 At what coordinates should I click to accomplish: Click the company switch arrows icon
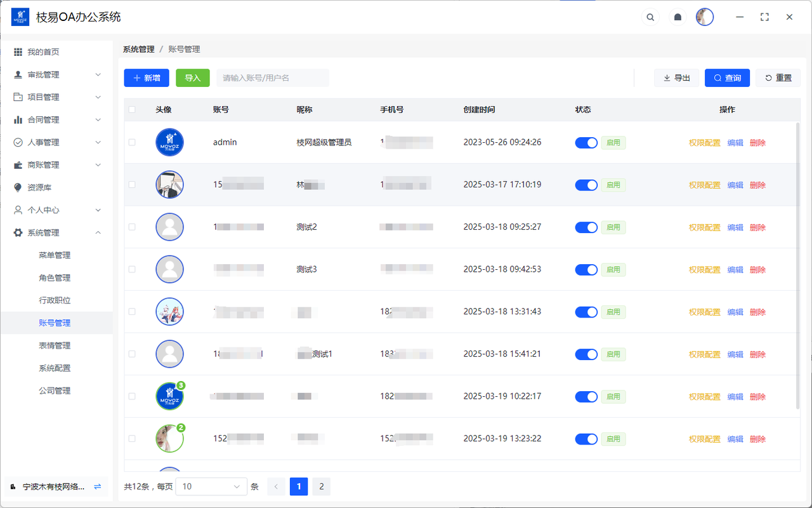coord(98,486)
